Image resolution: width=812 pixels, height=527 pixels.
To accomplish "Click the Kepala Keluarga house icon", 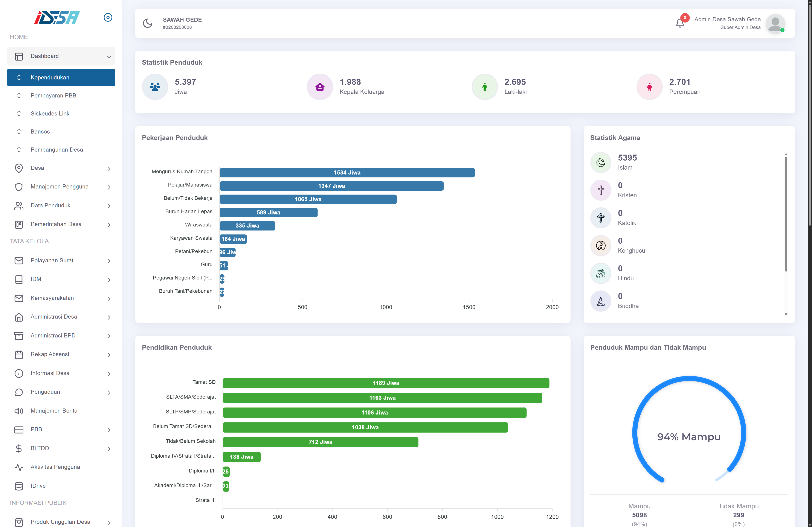I will [x=320, y=87].
